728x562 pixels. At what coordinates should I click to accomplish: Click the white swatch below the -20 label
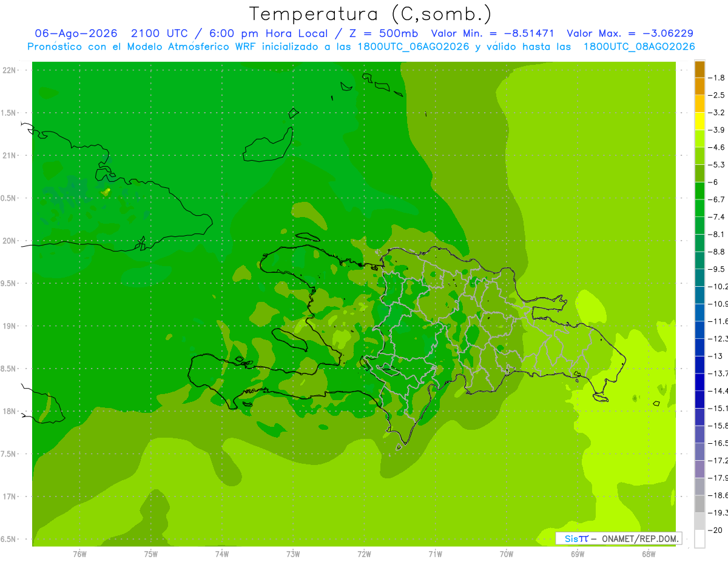[699, 539]
